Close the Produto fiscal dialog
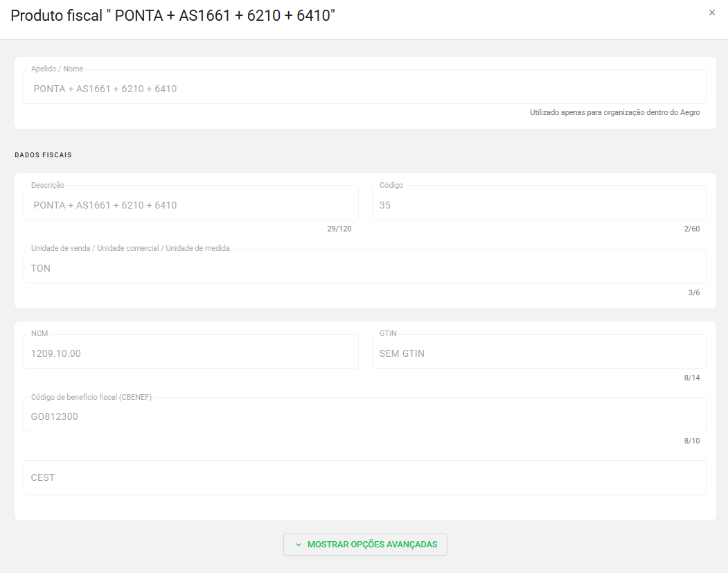 click(x=712, y=12)
